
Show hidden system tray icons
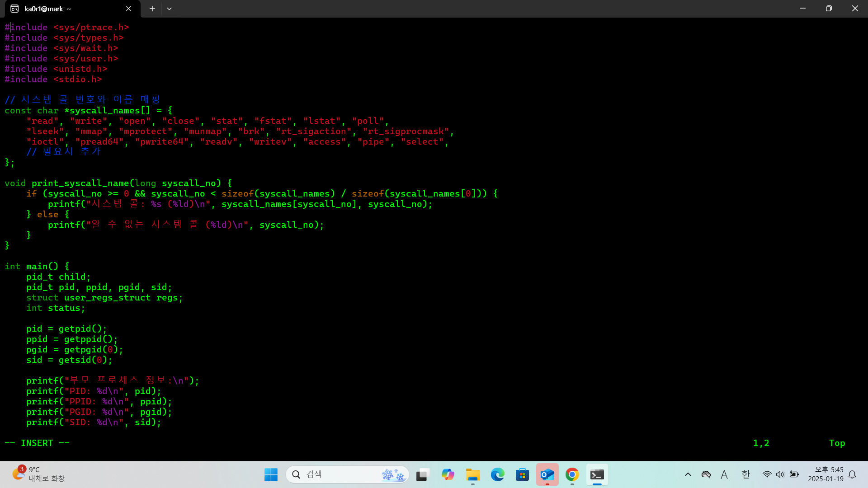[688, 474]
